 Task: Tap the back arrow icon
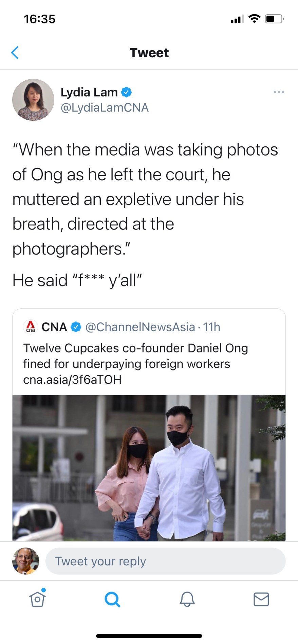click(15, 53)
